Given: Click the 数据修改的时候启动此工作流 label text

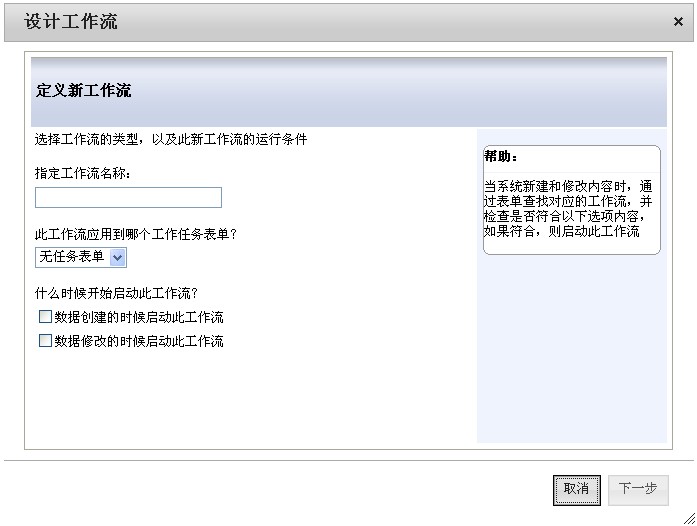Looking at the screenshot, I should [139, 341].
